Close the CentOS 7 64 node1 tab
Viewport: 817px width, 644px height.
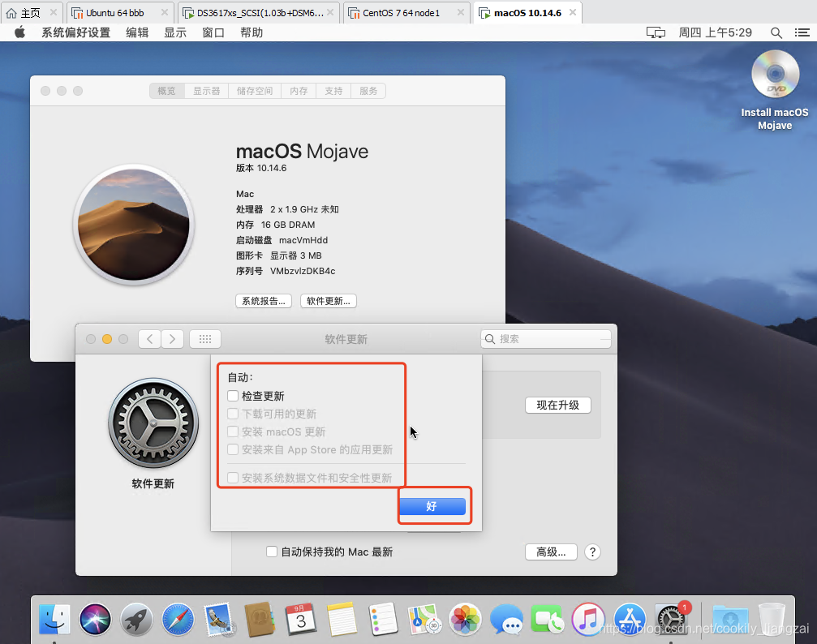(461, 12)
